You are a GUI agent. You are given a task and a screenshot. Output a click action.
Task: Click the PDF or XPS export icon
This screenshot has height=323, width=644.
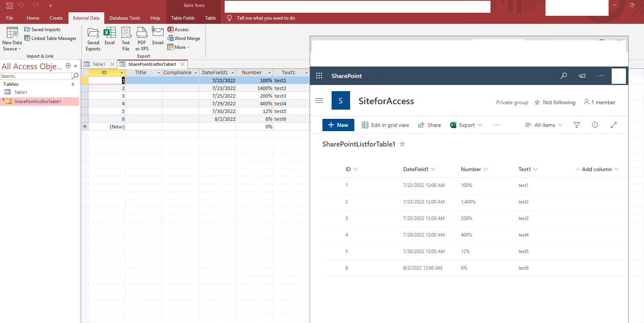tap(142, 34)
